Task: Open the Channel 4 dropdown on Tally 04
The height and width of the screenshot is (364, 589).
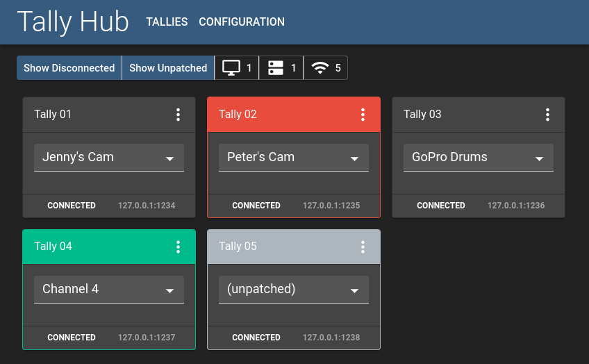Action: click(109, 290)
